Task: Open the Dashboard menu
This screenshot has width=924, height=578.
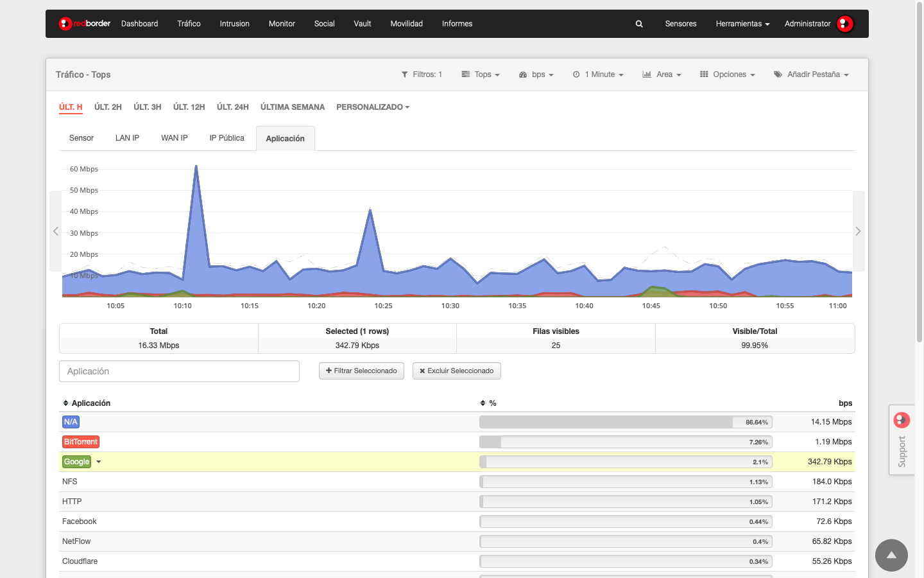Action: (139, 24)
